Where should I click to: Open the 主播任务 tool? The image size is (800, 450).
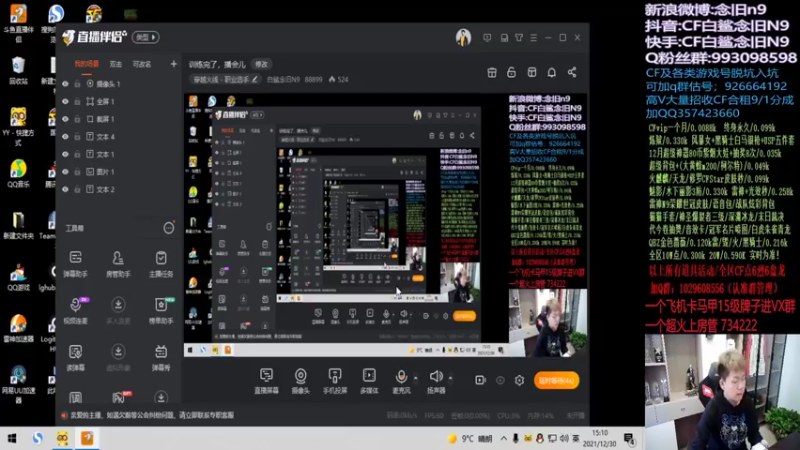[x=161, y=263]
